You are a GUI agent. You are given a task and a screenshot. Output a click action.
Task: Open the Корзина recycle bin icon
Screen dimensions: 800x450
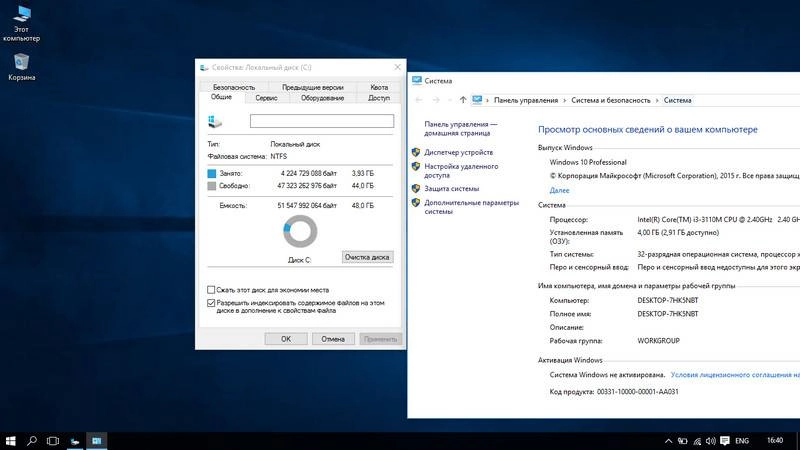tap(21, 67)
